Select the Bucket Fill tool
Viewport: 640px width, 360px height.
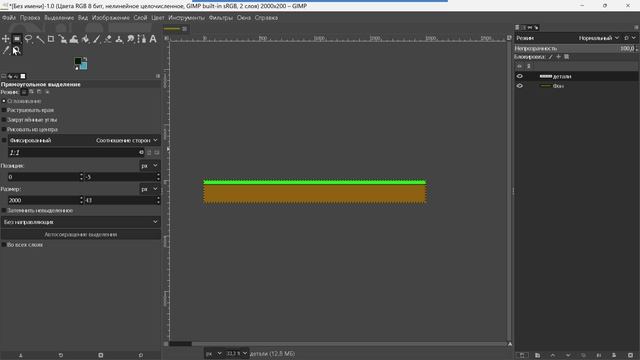(x=85, y=39)
